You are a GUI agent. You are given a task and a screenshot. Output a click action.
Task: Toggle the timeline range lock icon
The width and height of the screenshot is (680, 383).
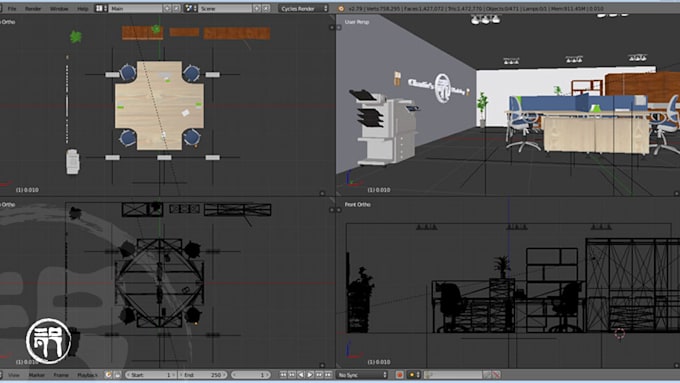[118, 375]
